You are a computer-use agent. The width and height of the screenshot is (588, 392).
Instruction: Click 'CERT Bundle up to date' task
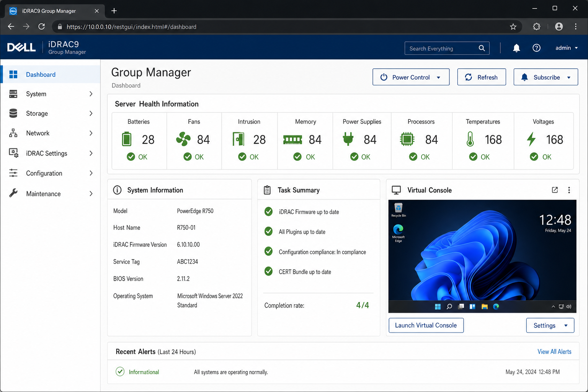click(x=305, y=272)
